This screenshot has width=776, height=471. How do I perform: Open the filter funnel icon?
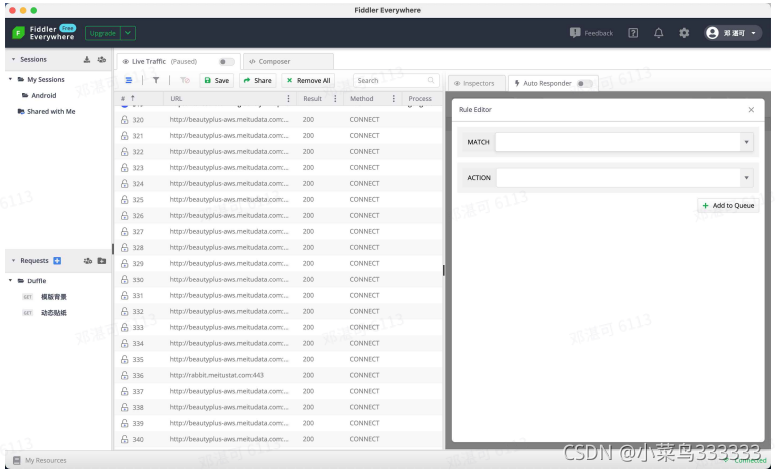click(156, 80)
